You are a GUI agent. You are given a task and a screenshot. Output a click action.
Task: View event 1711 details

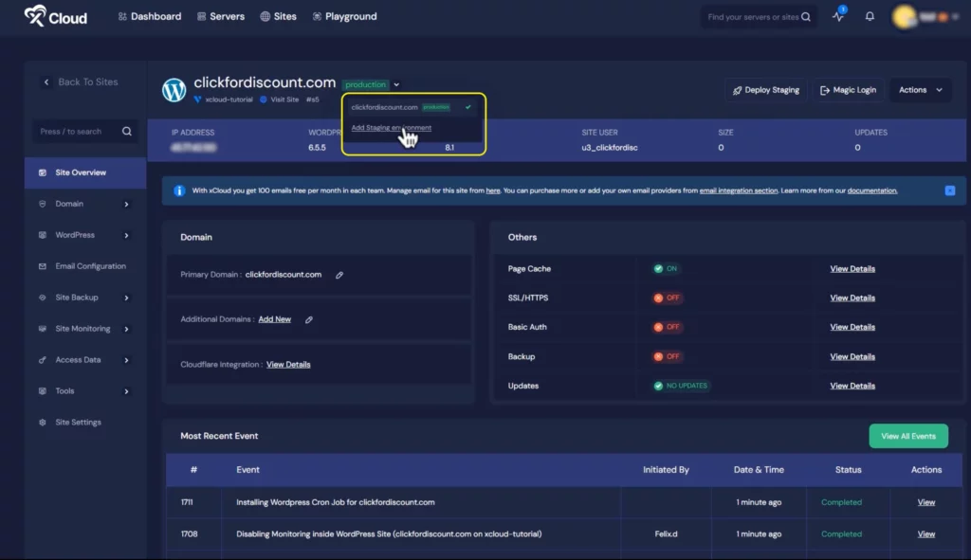pyautogui.click(x=925, y=502)
